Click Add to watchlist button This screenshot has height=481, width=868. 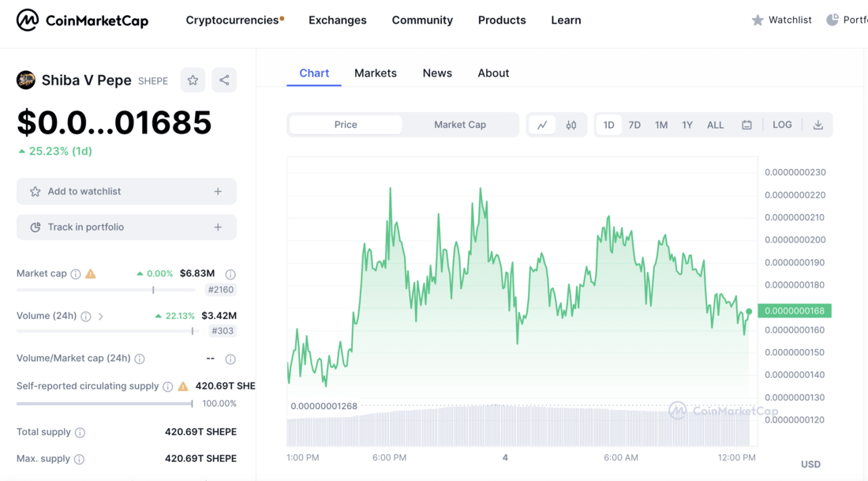[127, 192]
